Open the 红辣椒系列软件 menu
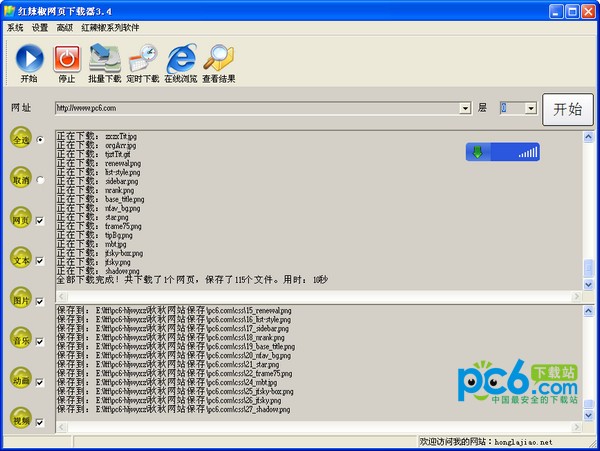Viewport: 600px width, 451px height. [x=110, y=28]
